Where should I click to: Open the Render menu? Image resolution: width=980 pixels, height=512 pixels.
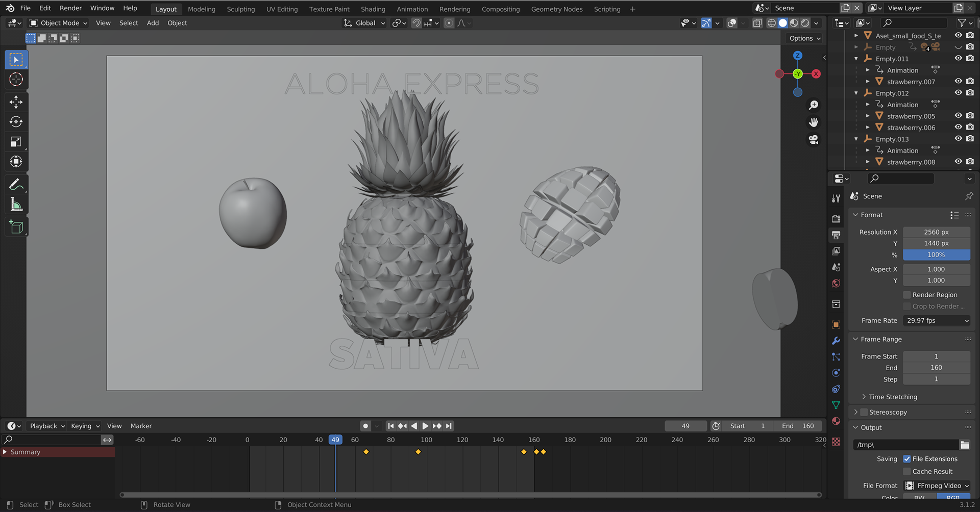pos(70,8)
